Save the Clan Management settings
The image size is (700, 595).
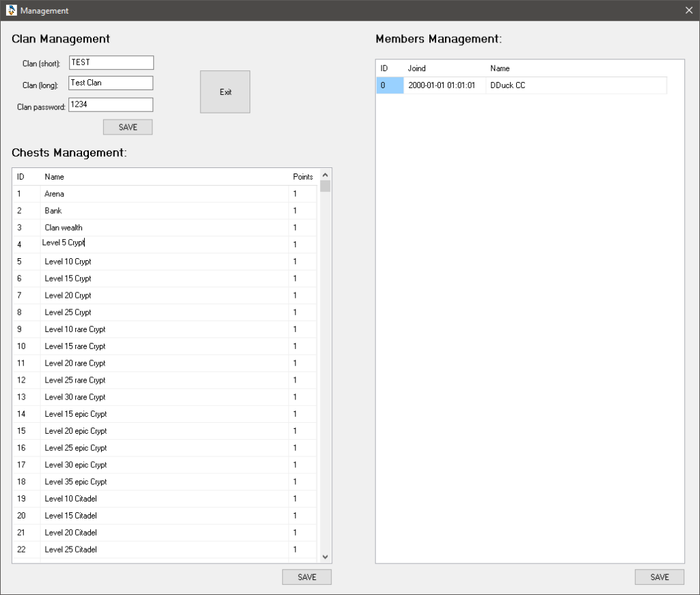tap(128, 127)
